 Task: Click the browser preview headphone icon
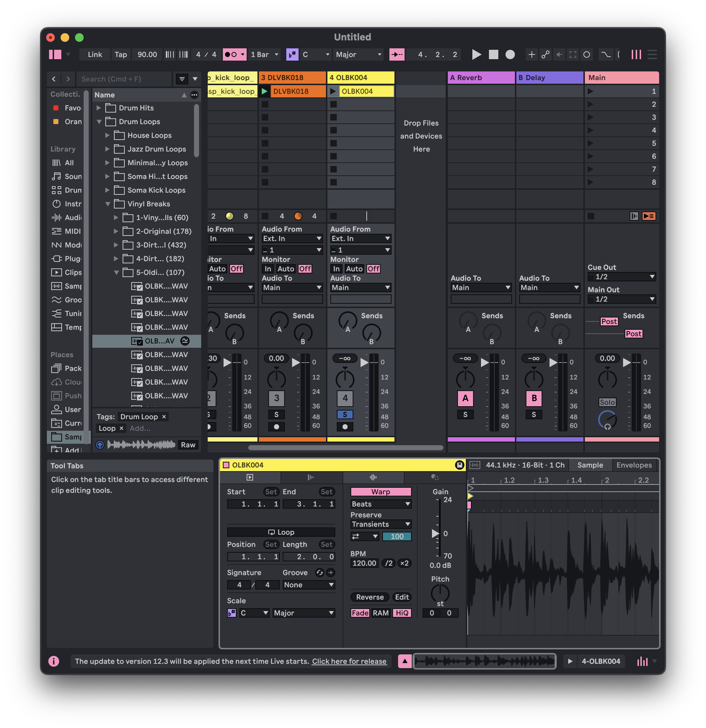click(x=100, y=444)
